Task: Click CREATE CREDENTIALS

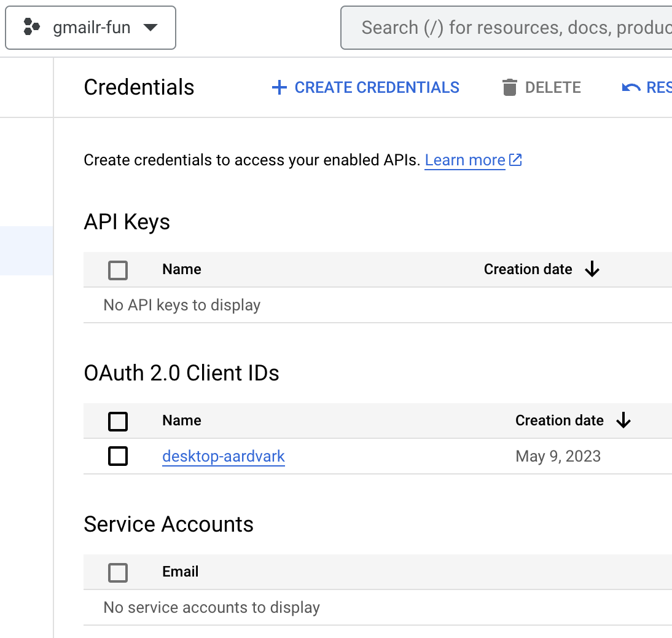Action: click(x=365, y=87)
